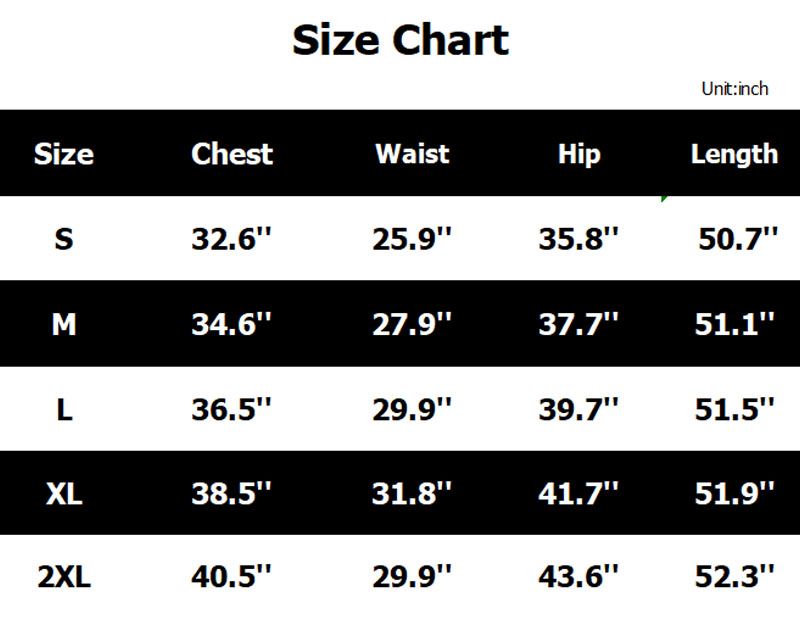This screenshot has height=618, width=800.
Task: Click the 27.9'' waist value
Action: pyautogui.click(x=412, y=324)
